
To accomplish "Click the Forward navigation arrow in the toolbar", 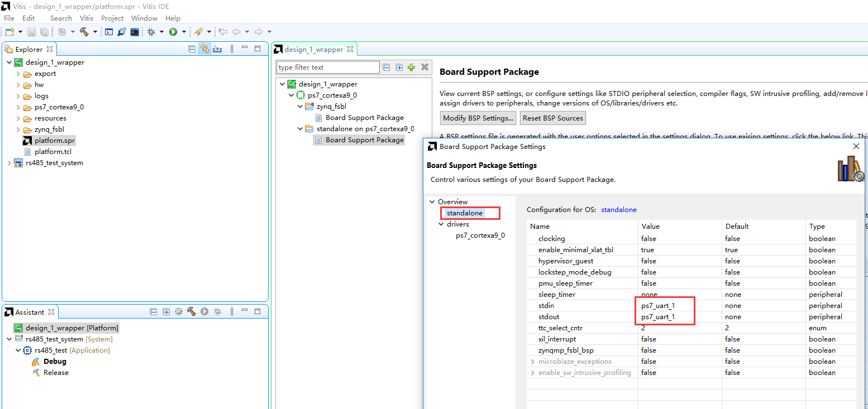I will (259, 32).
